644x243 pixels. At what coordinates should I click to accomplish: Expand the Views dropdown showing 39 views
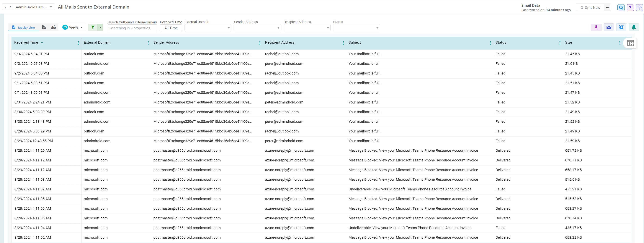pyautogui.click(x=73, y=27)
